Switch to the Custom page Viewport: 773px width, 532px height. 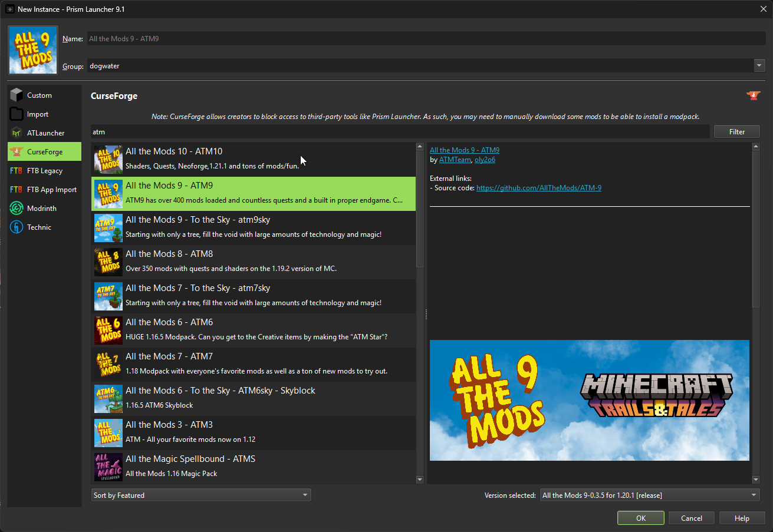[45, 95]
